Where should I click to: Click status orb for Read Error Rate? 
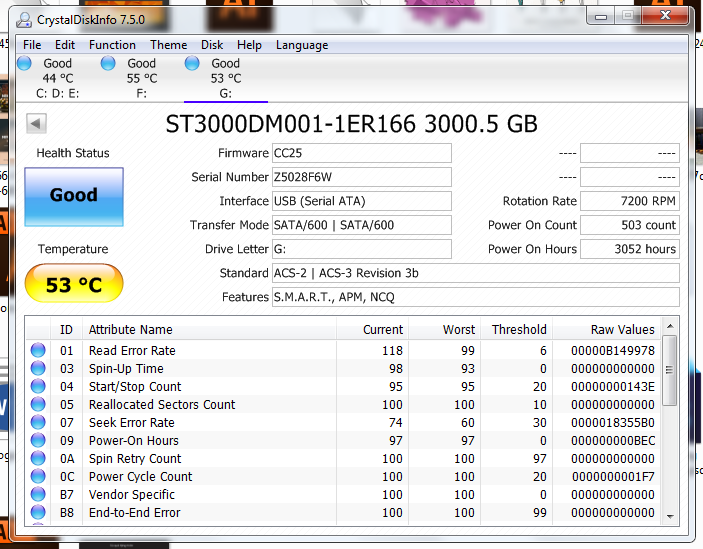39,351
